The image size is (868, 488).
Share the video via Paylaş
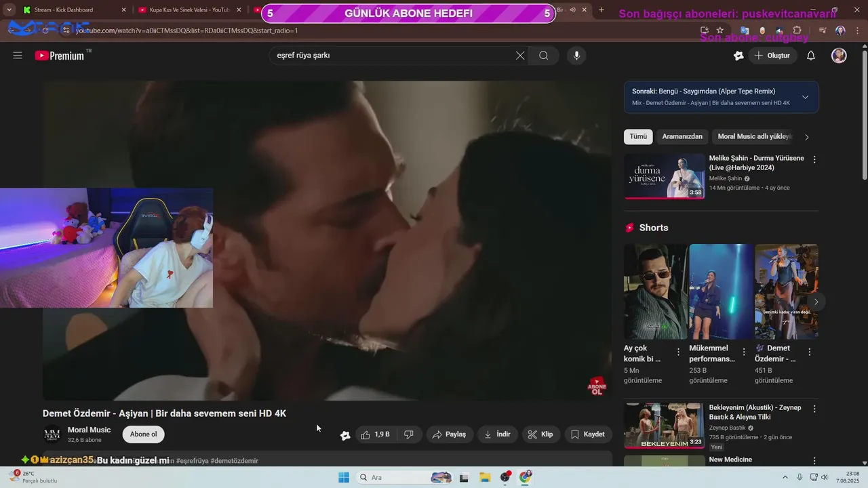(450, 434)
